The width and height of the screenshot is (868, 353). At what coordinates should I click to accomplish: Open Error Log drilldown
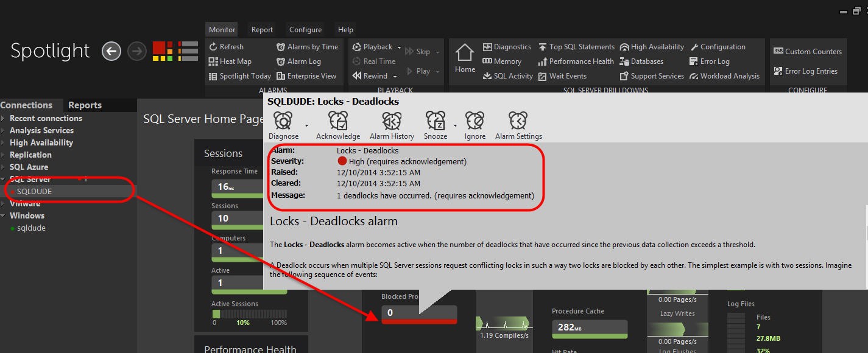coord(709,61)
